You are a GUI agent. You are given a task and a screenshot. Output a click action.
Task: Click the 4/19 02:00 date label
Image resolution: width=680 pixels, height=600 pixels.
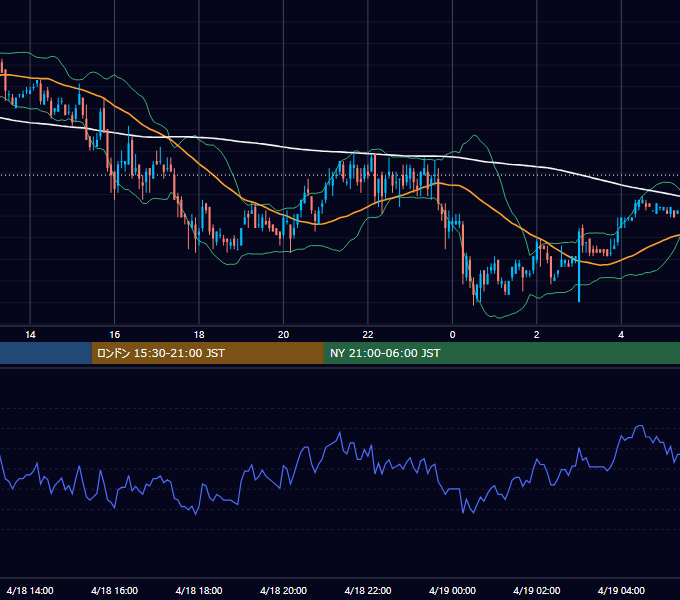click(x=536, y=590)
